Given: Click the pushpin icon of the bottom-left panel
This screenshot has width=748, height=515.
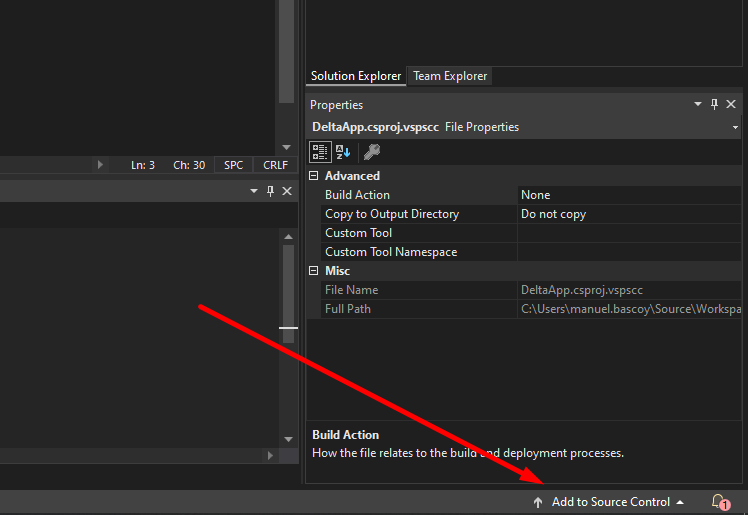Looking at the screenshot, I should tap(270, 191).
